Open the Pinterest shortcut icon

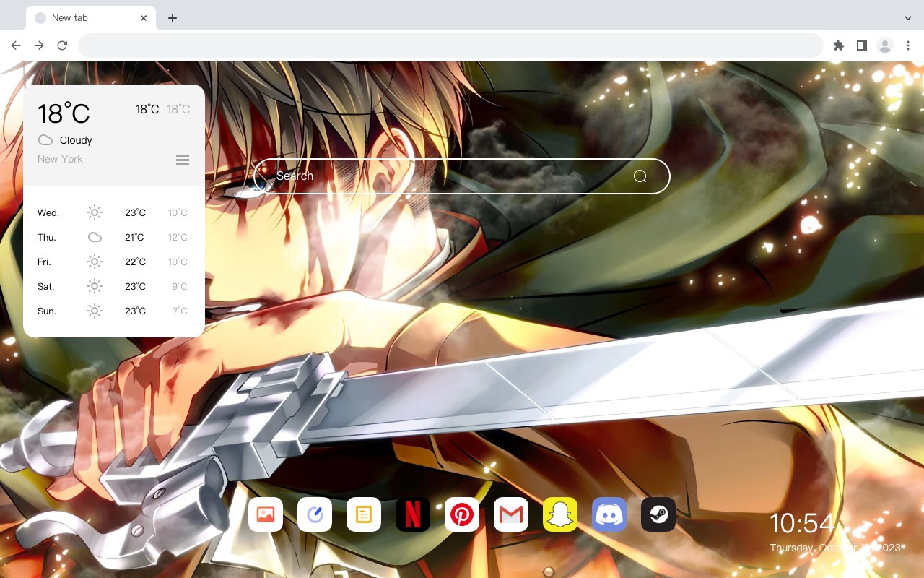point(462,514)
